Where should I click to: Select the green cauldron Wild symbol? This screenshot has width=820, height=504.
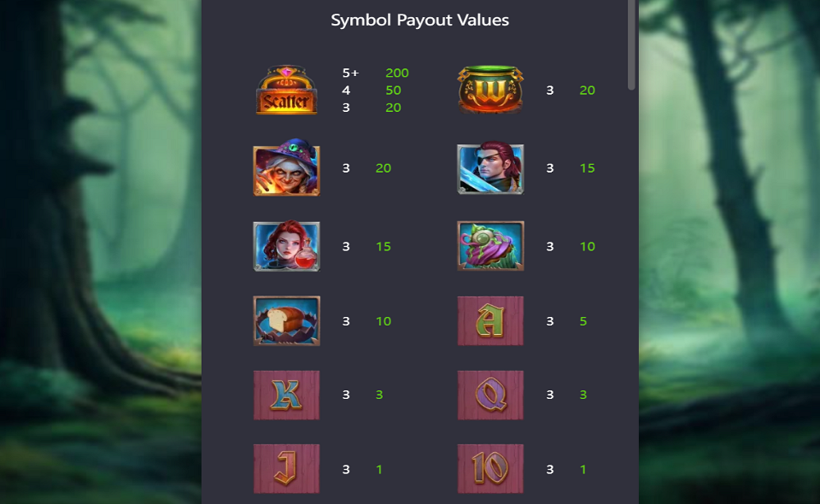coord(490,90)
